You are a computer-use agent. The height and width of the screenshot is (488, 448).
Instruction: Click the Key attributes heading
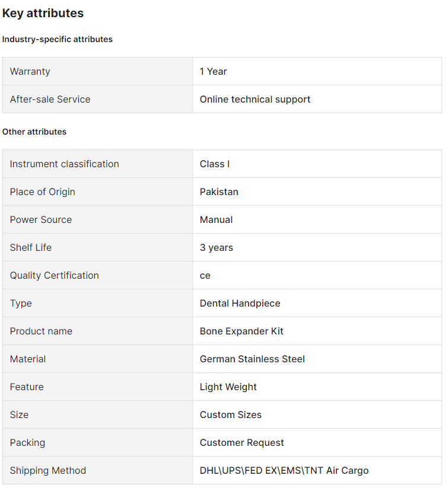coord(43,13)
